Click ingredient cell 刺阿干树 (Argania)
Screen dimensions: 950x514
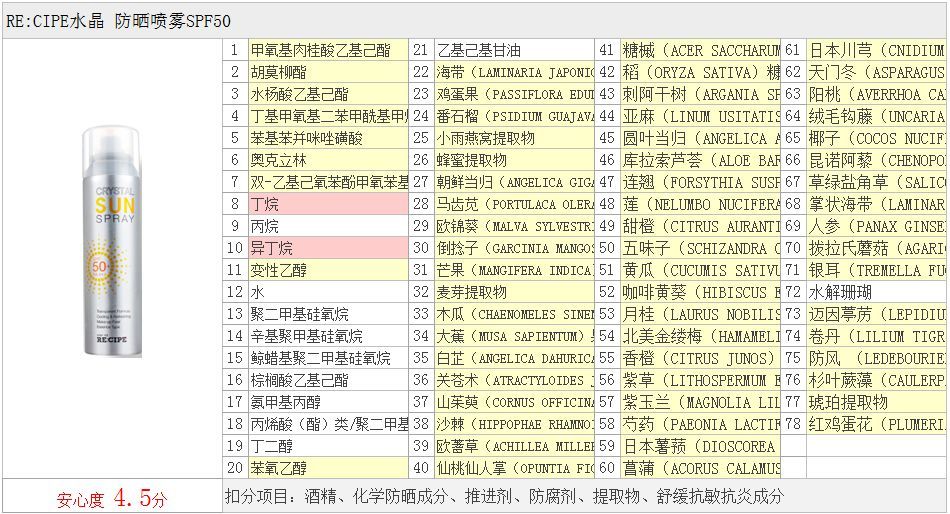tap(700, 94)
